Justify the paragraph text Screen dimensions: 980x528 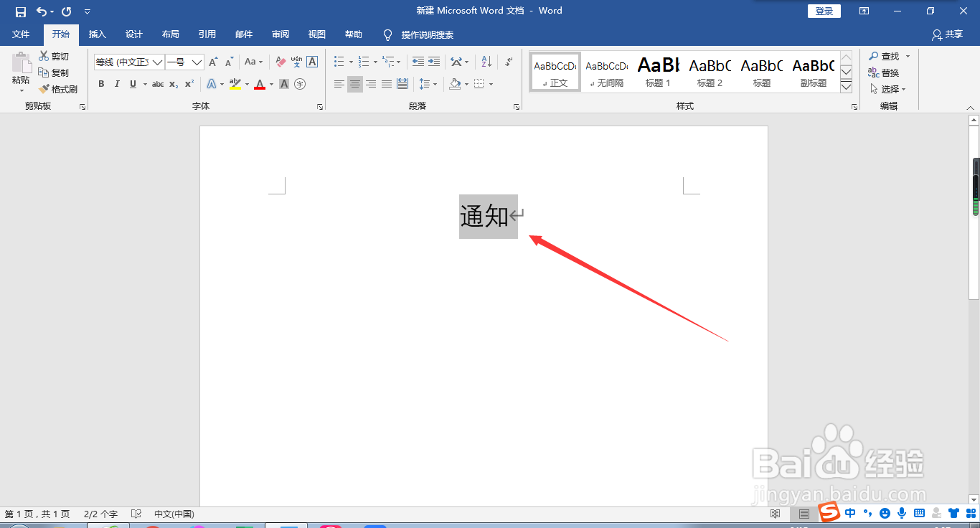[x=387, y=84]
